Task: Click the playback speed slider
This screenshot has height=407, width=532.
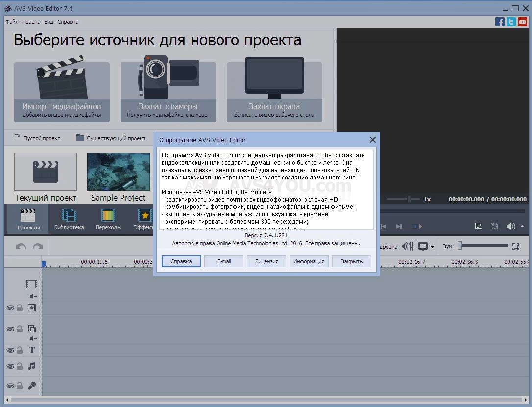Action: [x=404, y=199]
